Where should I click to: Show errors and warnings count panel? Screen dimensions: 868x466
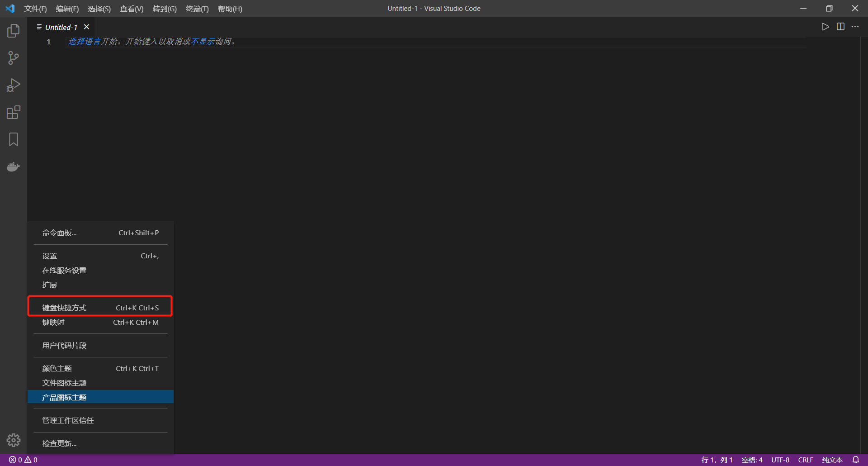click(x=23, y=460)
